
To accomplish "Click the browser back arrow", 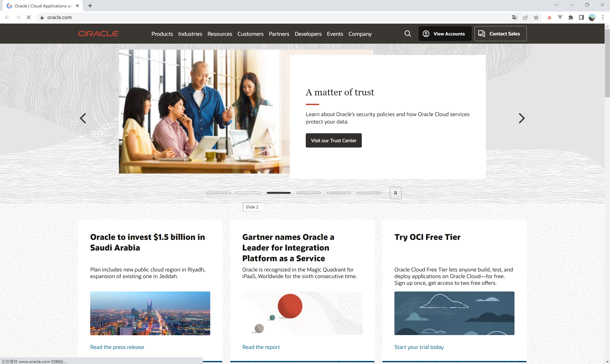I will coord(7,17).
